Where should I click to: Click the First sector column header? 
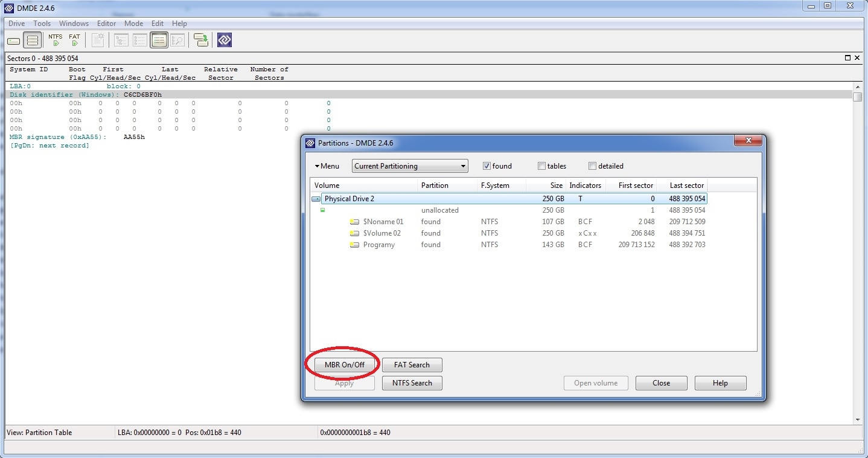(630, 185)
